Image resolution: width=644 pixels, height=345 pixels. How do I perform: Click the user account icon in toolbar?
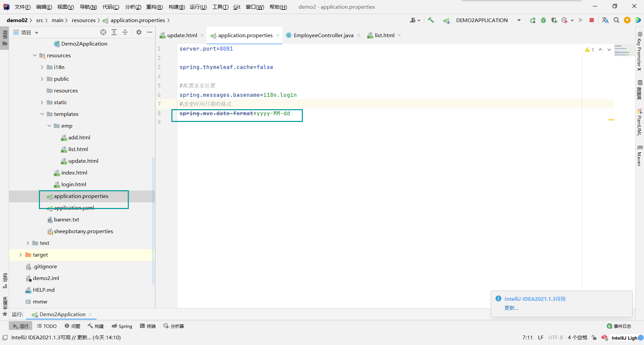coord(415,20)
